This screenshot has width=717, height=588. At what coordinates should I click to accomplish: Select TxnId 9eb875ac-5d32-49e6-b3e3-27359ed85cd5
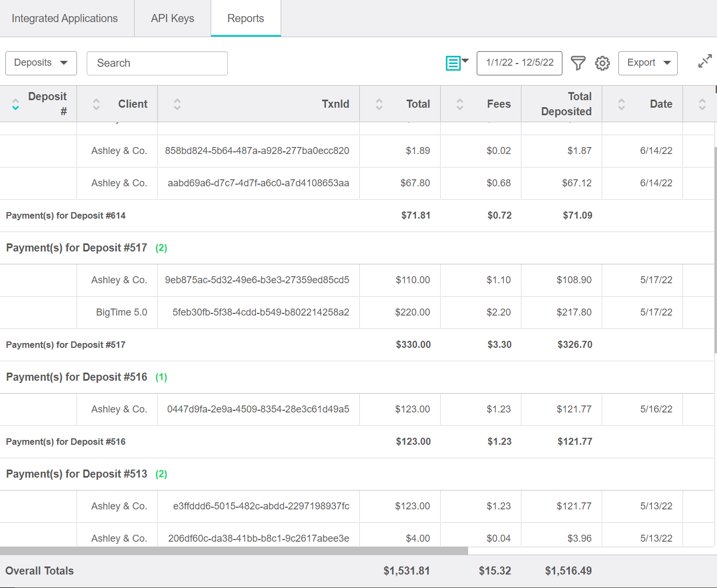pos(257,280)
